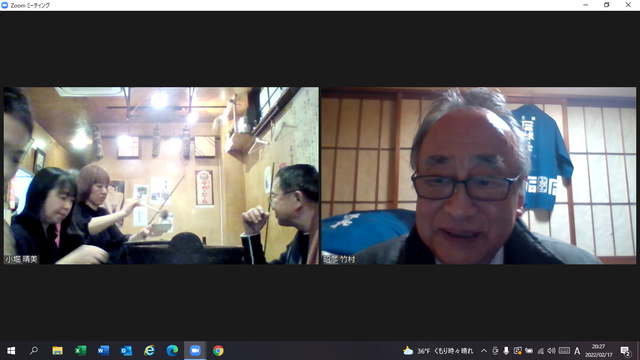Minimize the Zoom meeting window
Image resolution: width=640 pixels, height=360 pixels.
pyautogui.click(x=586, y=5)
